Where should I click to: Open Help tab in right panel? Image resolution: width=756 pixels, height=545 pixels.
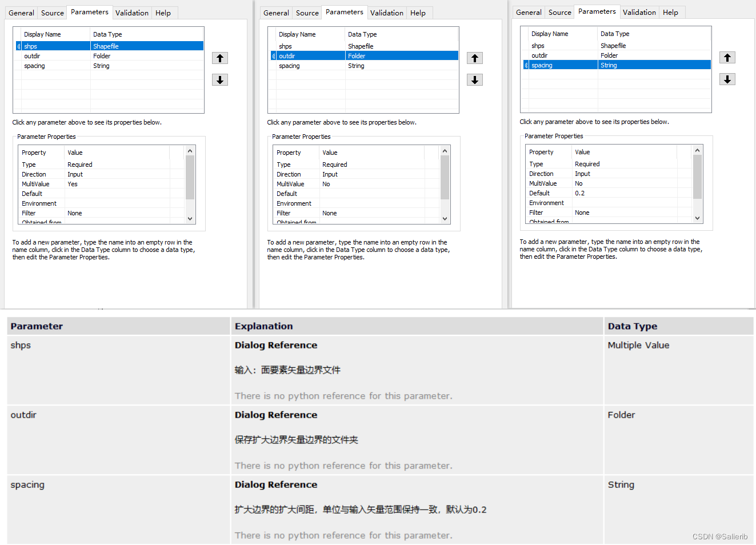671,12
